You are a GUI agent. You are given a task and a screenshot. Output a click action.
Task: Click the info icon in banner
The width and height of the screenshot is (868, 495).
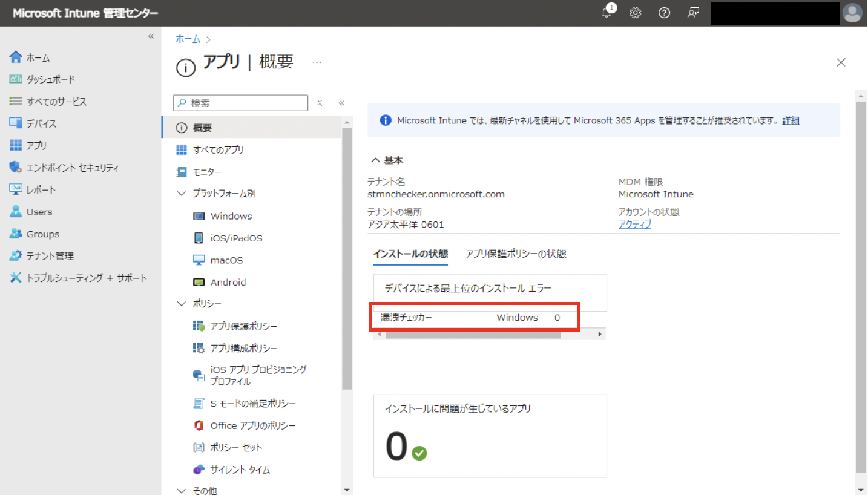386,120
